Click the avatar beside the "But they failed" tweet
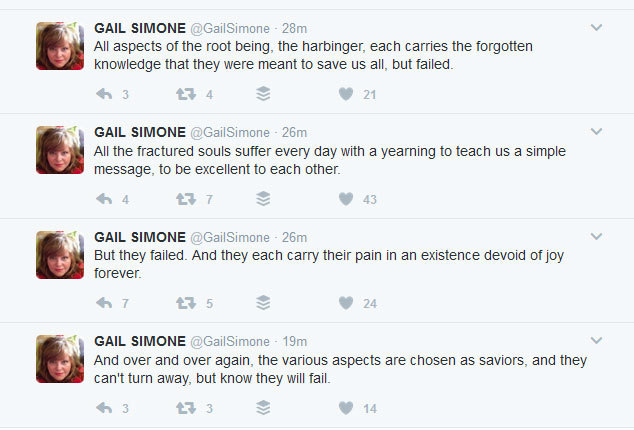Screen dimensions: 634x430 point(60,255)
